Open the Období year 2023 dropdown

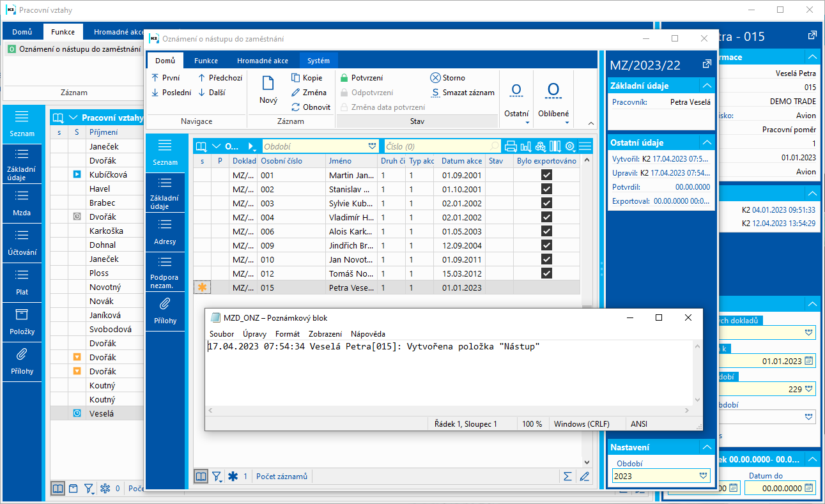(704, 476)
